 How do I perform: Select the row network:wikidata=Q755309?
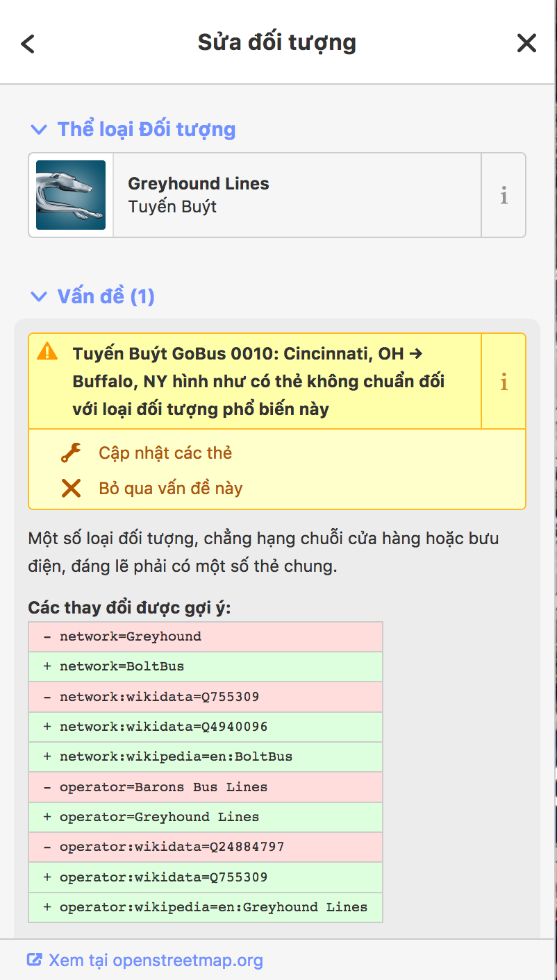(206, 697)
